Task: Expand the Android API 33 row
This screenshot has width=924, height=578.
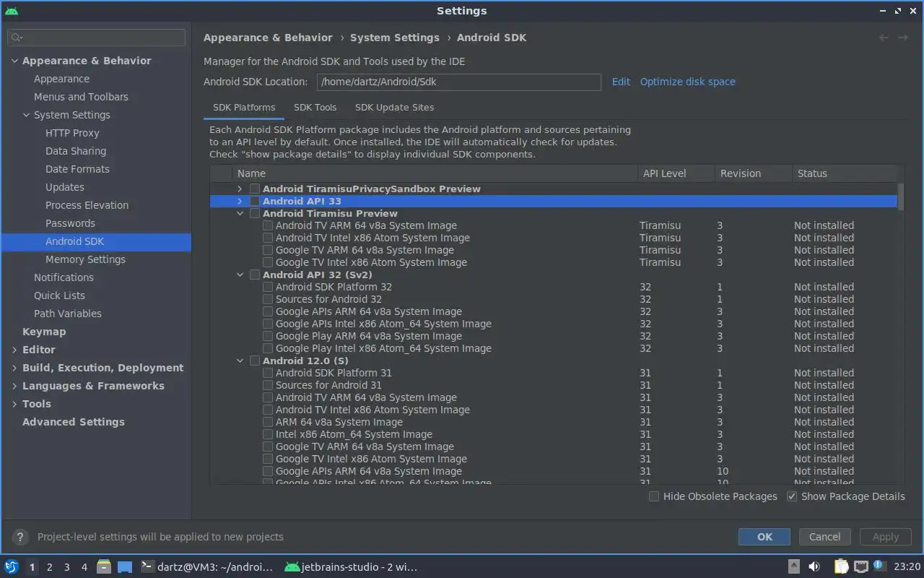Action: point(240,202)
